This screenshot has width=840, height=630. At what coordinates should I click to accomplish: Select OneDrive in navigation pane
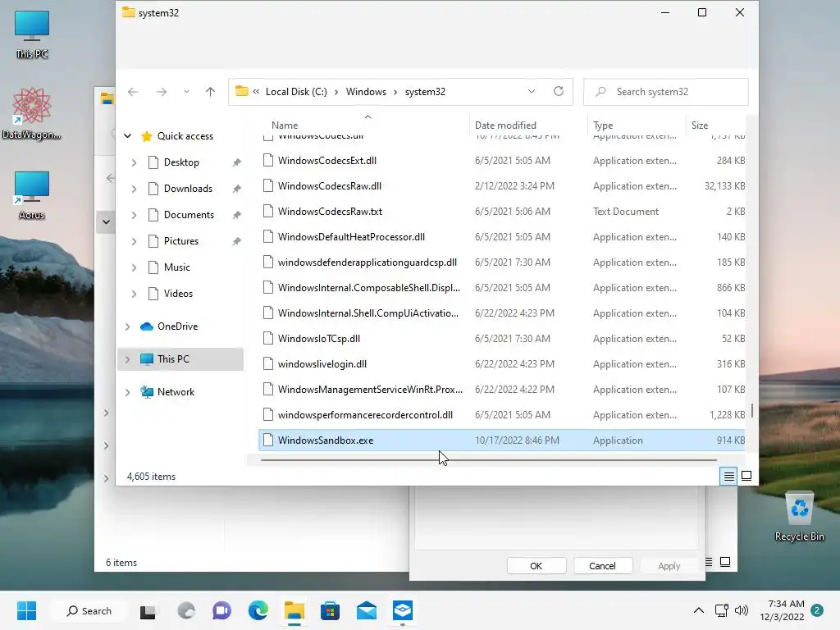pos(177,326)
